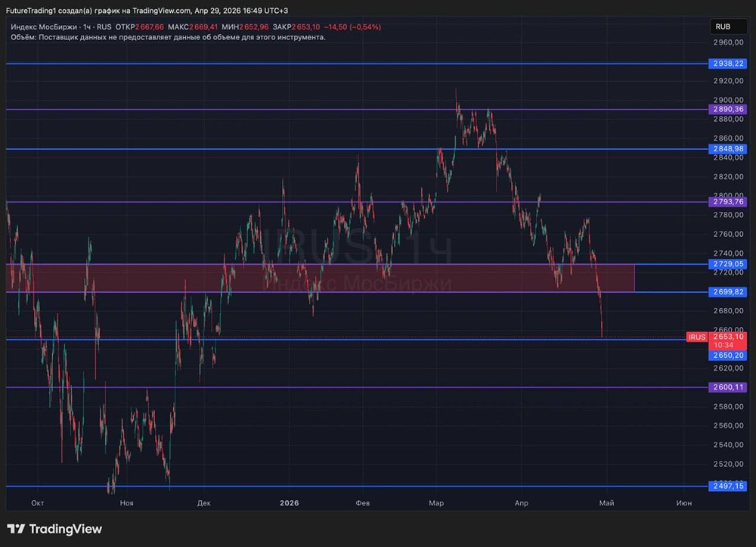Click the Окт label on time axis
756x547 pixels.
click(x=38, y=503)
